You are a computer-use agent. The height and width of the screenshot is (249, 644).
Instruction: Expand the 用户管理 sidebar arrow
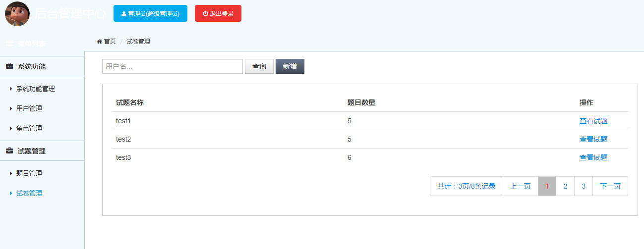point(11,108)
